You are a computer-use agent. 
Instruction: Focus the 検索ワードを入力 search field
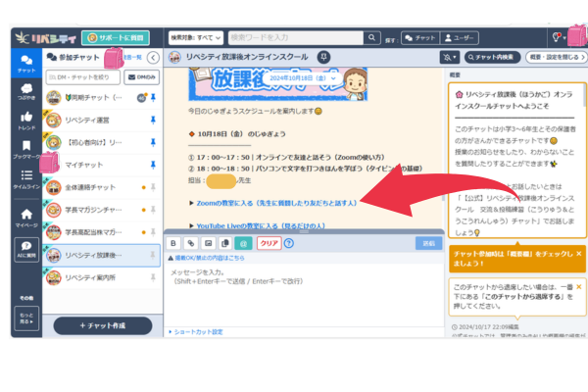(x=296, y=38)
